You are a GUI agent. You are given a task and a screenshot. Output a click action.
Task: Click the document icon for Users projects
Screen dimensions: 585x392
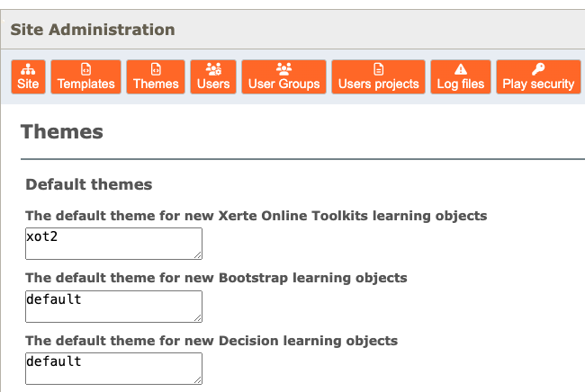coord(378,69)
